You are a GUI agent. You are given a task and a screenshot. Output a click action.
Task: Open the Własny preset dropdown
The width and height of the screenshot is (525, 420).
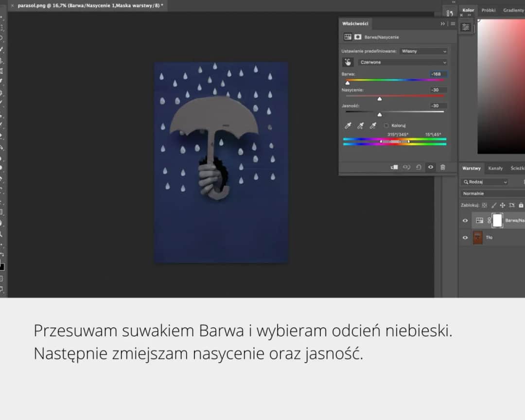[424, 51]
